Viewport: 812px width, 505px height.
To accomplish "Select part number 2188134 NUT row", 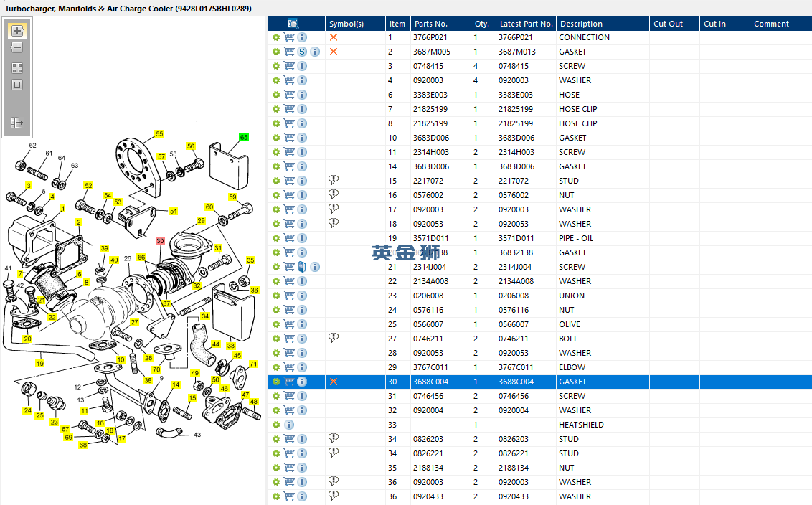I will pyautogui.click(x=428, y=468).
